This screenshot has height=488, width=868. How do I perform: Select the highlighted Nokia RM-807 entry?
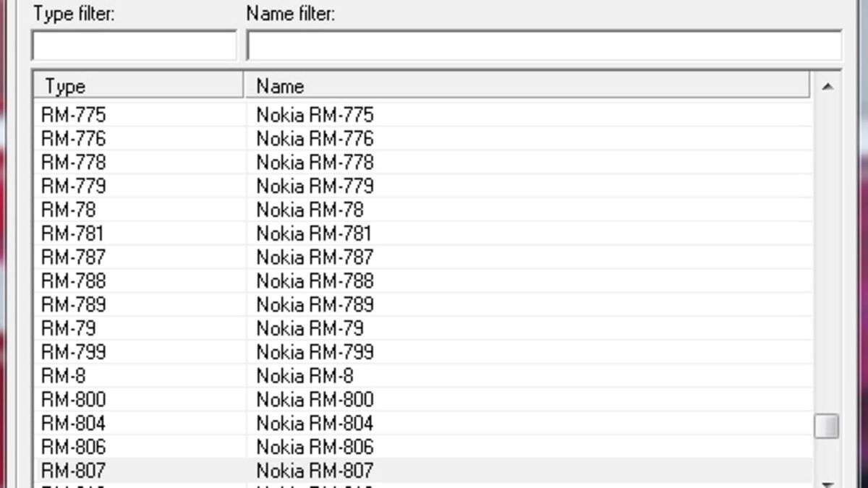pos(315,471)
